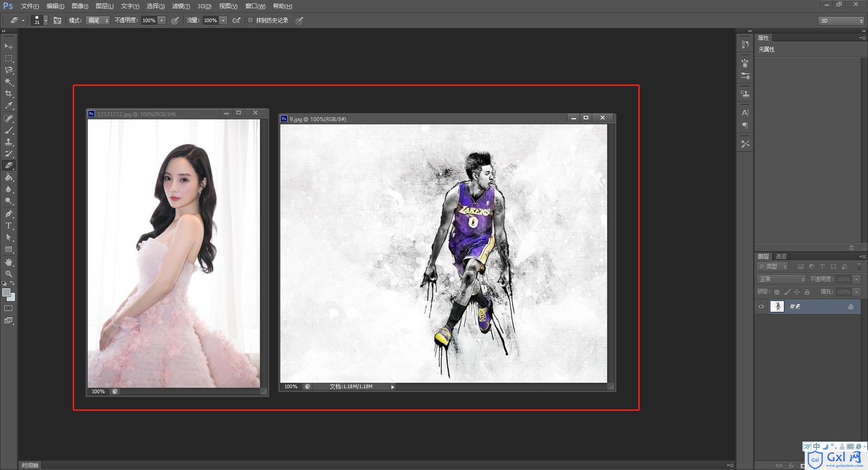This screenshot has width=868, height=470.
Task: Open the 正常 blend mode dropdown
Action: point(781,279)
